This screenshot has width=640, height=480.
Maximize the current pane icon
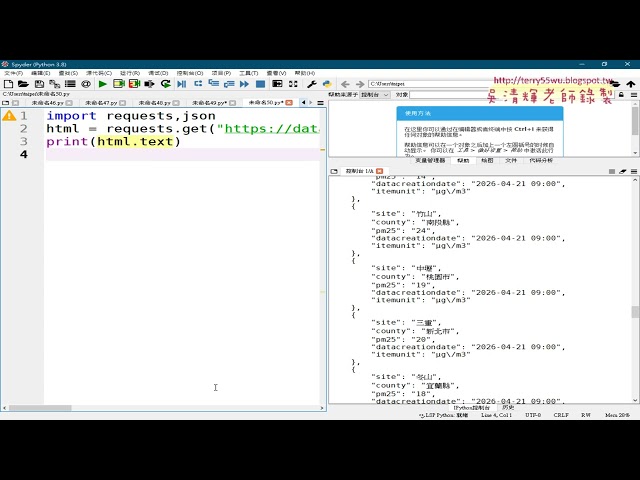coord(277,84)
